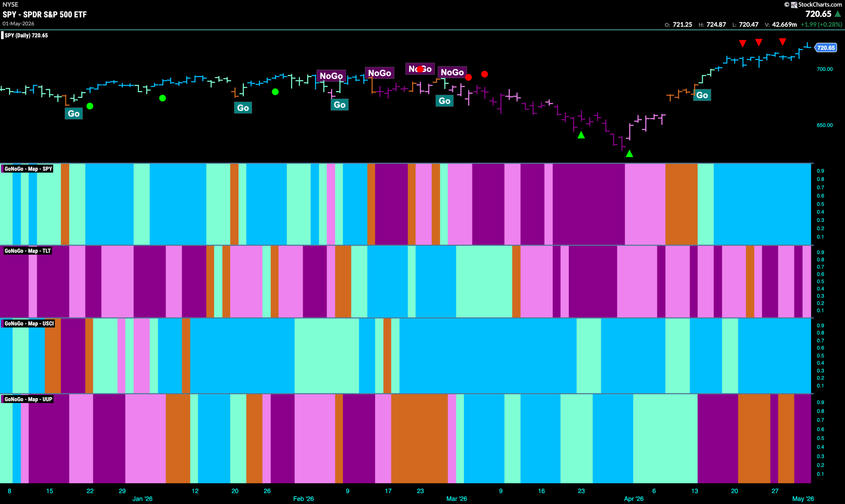Screen dimensions: 845x504
Task: Click the Go label near January 20
Action: pyautogui.click(x=243, y=108)
